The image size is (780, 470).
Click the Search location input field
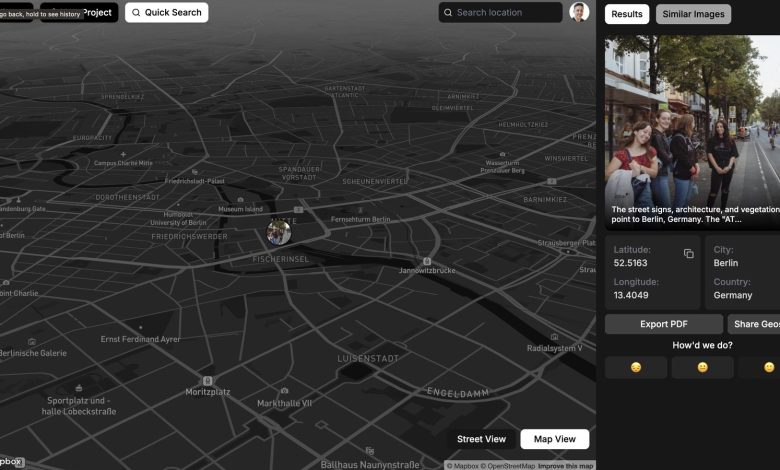pyautogui.click(x=500, y=12)
